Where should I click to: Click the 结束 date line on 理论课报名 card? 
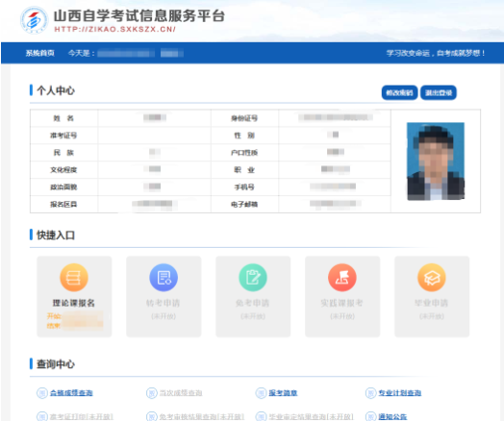point(75,326)
